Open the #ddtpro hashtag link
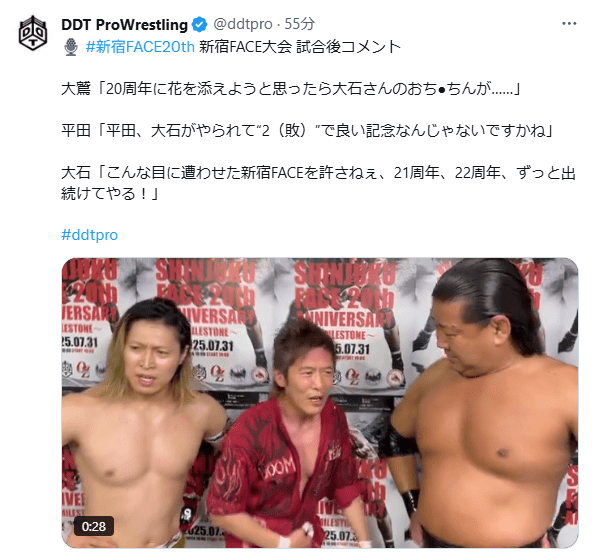Screen dimensions: 592x554 (89, 235)
